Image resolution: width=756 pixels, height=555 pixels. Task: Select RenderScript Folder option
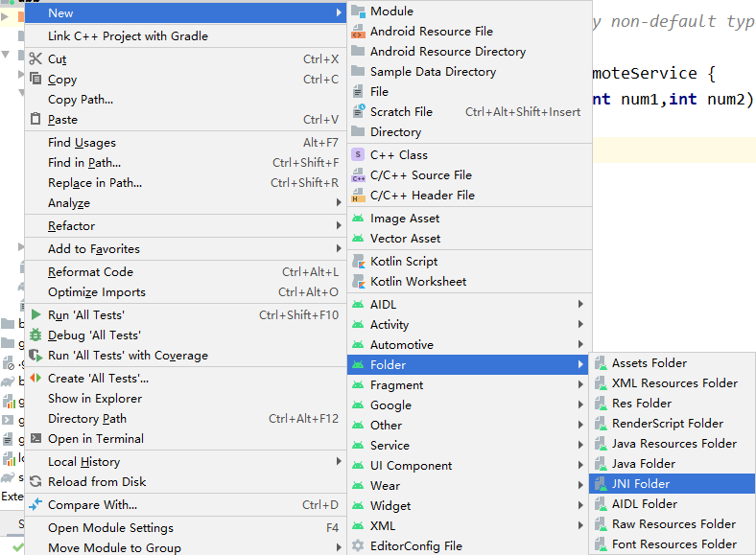pyautogui.click(x=673, y=424)
